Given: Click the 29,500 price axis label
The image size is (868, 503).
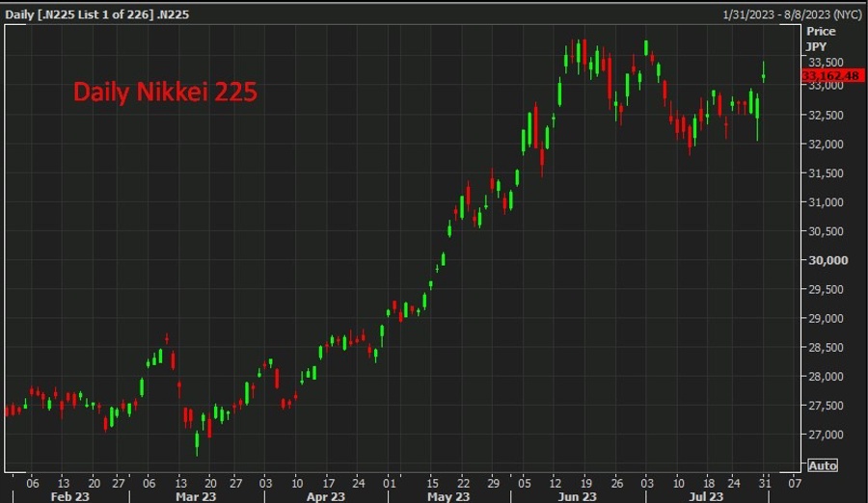Looking at the screenshot, I should point(826,289).
